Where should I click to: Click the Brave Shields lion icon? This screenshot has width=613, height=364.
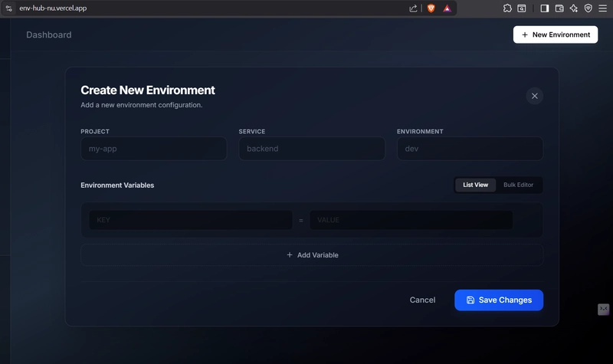(x=431, y=8)
